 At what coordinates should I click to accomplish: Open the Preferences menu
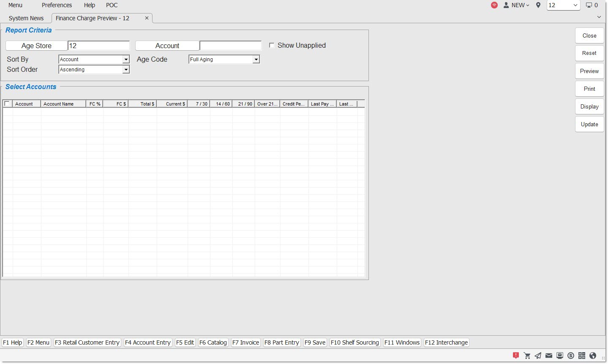[x=57, y=5]
